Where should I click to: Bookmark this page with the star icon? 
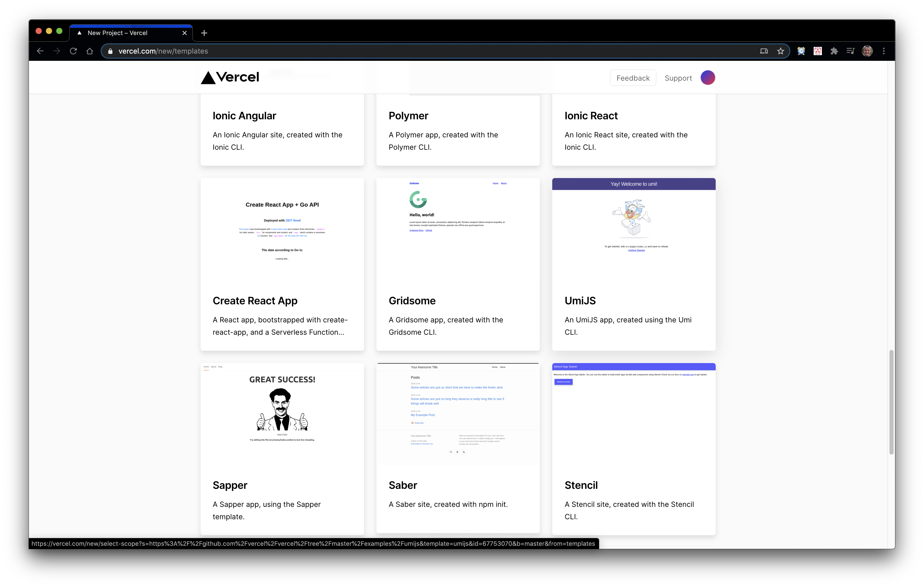point(780,51)
